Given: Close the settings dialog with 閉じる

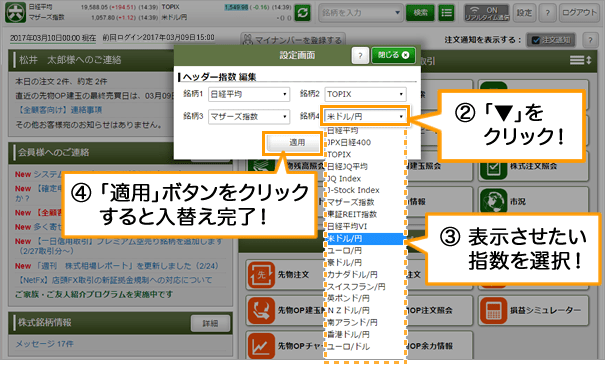Looking at the screenshot, I should point(393,55).
